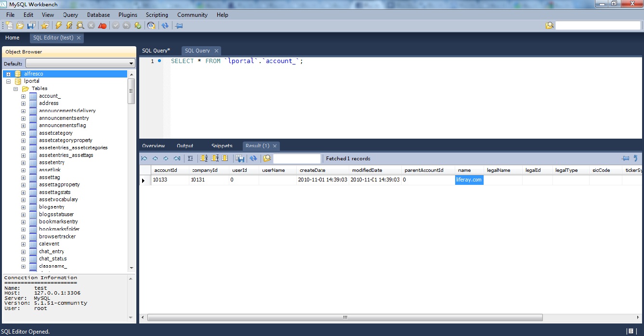Screen dimensions: 644x336
Task: Switch to the SQL Query* tab
Action: click(x=156, y=51)
